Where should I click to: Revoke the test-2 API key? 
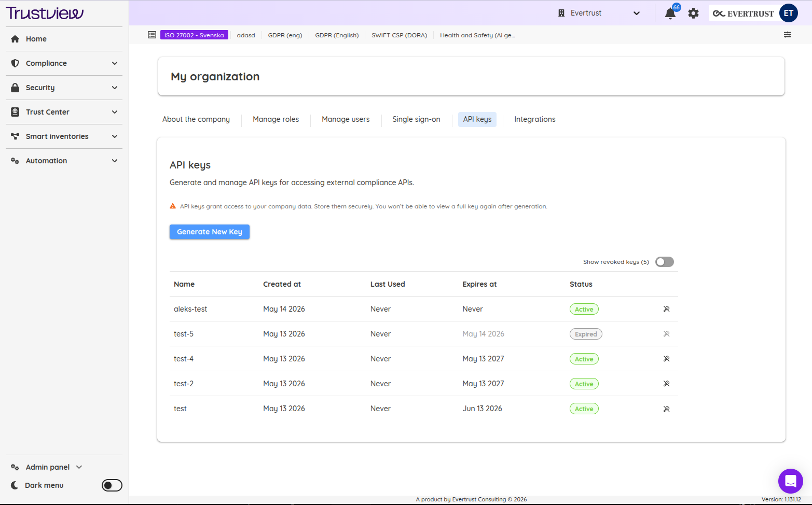click(x=666, y=384)
